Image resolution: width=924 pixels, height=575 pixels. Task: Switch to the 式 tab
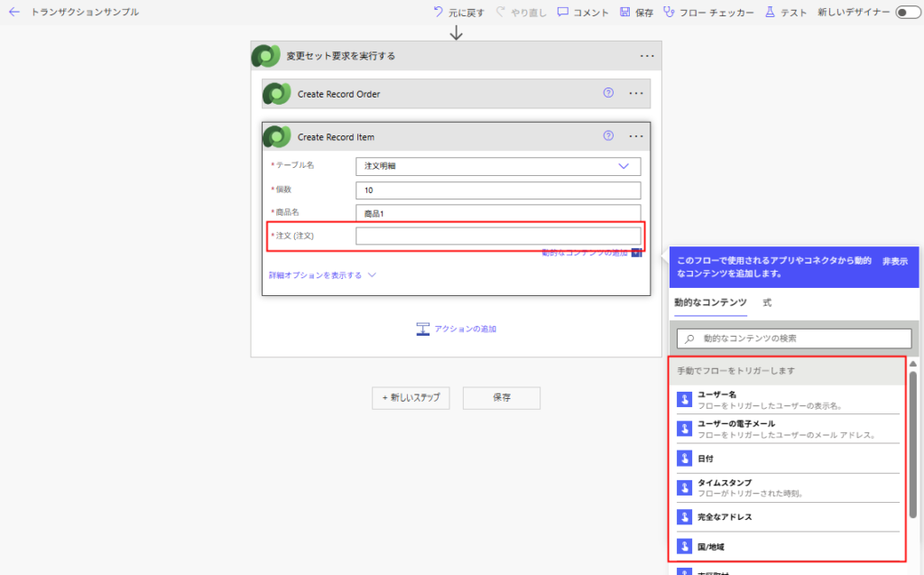767,302
